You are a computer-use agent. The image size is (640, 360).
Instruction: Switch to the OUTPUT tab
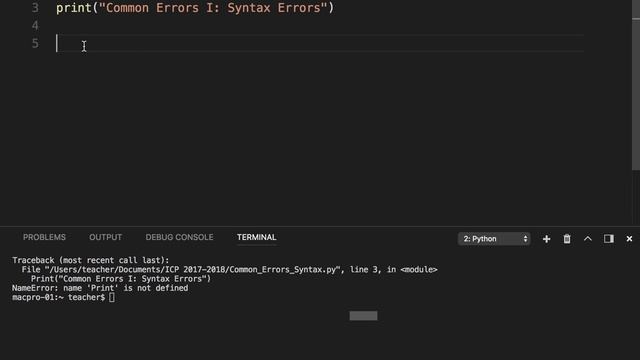point(105,237)
